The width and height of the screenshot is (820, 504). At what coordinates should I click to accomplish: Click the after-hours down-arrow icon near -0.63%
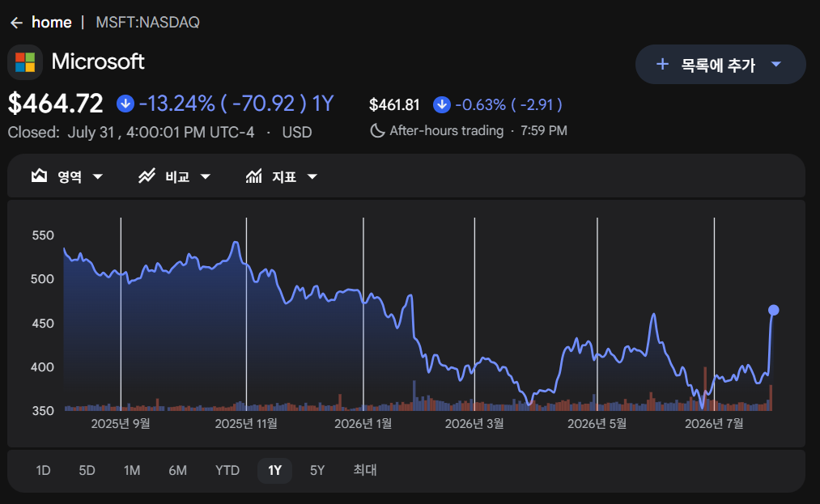pos(442,104)
